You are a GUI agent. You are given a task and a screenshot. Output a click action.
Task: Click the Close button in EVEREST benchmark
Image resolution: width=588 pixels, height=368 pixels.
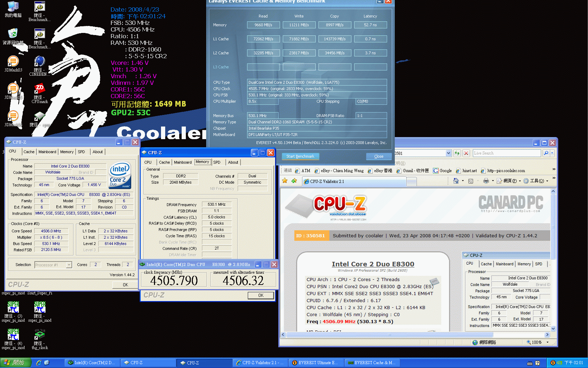point(379,156)
